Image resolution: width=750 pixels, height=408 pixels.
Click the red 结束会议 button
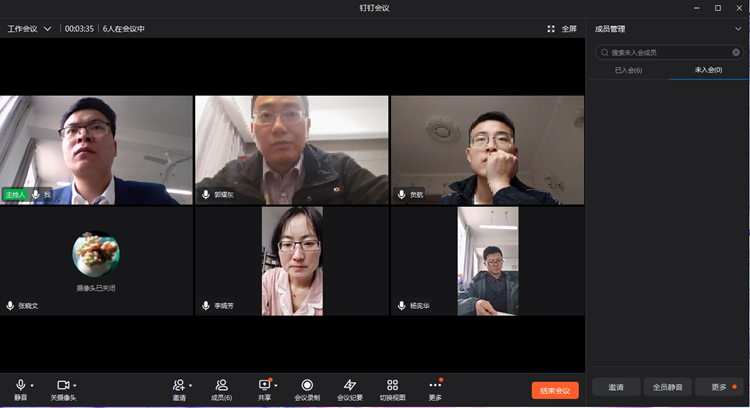coord(555,390)
